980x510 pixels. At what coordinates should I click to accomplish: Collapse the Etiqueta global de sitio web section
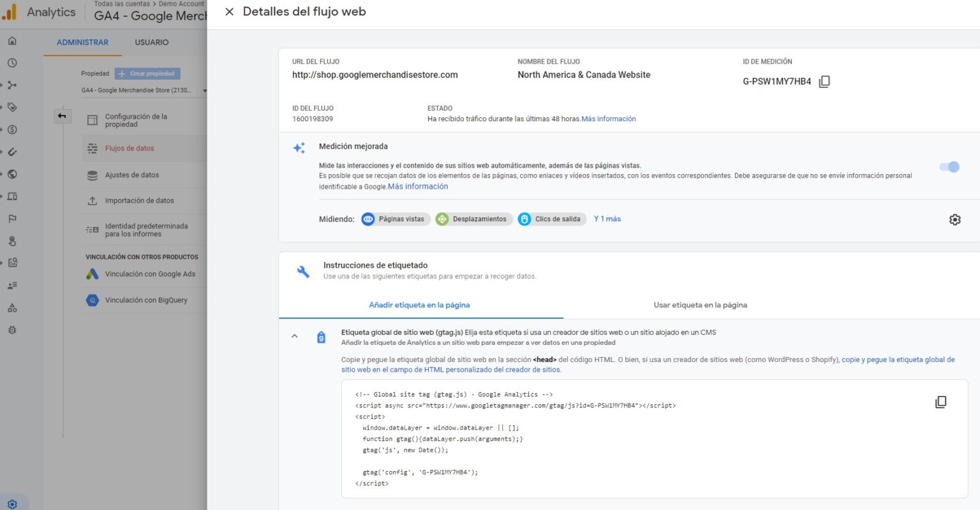point(294,336)
